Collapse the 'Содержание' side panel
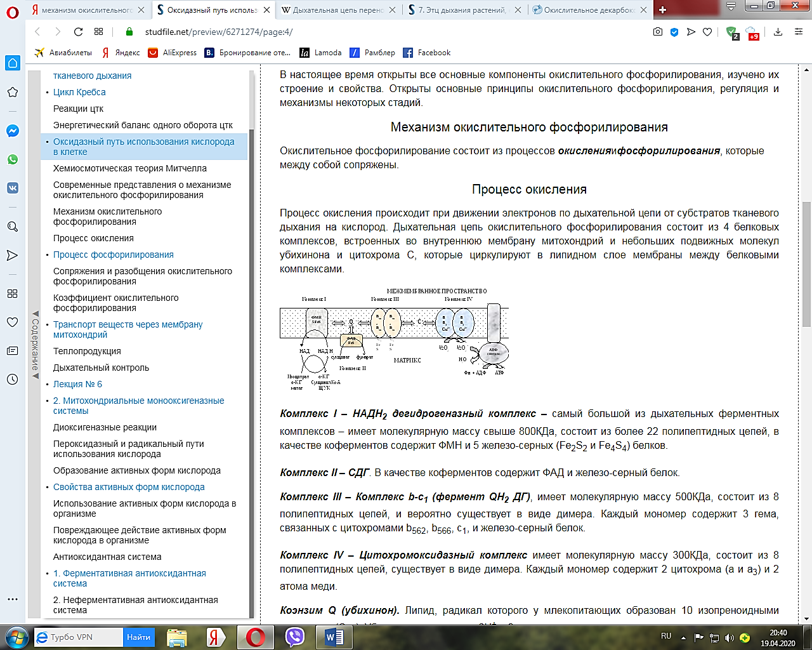This screenshot has width=812, height=650. [35, 345]
